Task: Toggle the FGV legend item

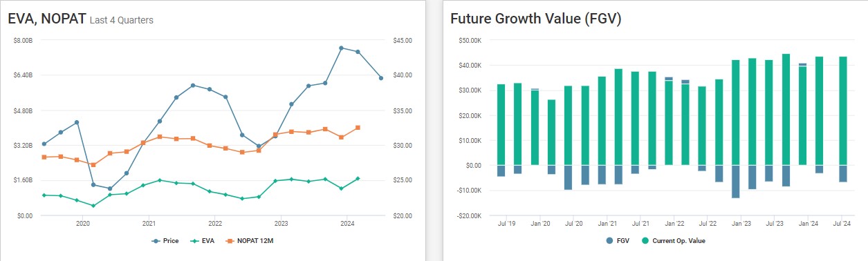Action: 618,240
